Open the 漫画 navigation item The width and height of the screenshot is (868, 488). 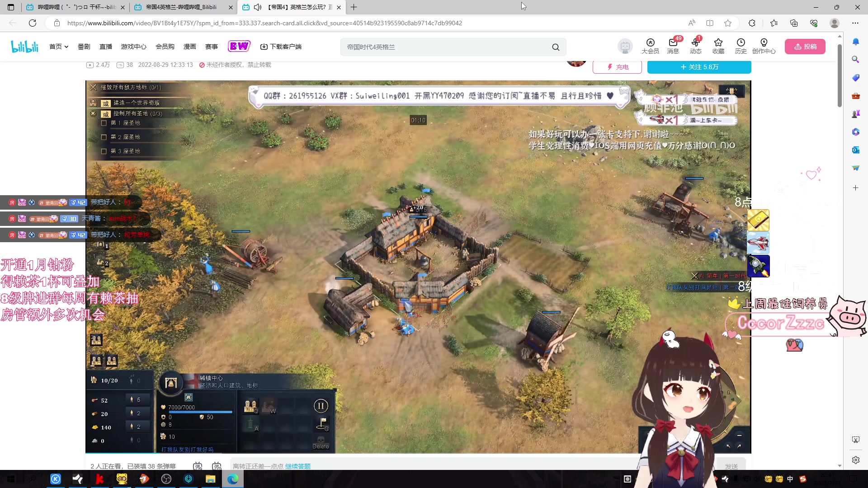pyautogui.click(x=190, y=47)
